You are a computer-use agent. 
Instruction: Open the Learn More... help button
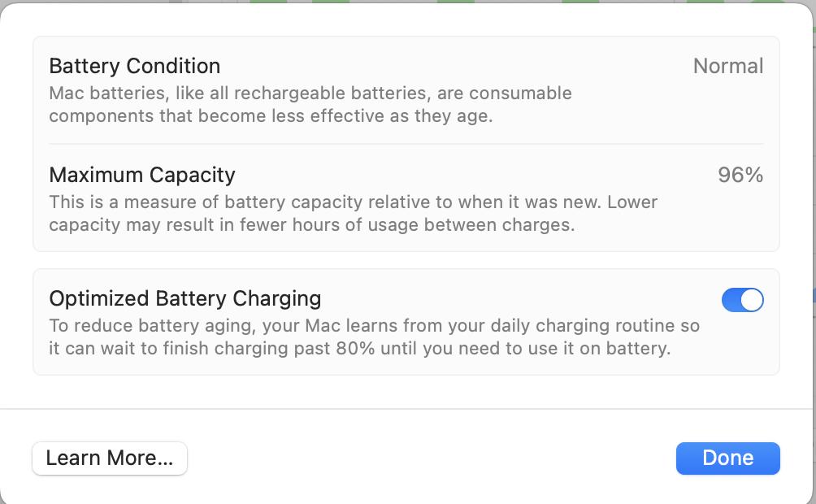(110, 458)
